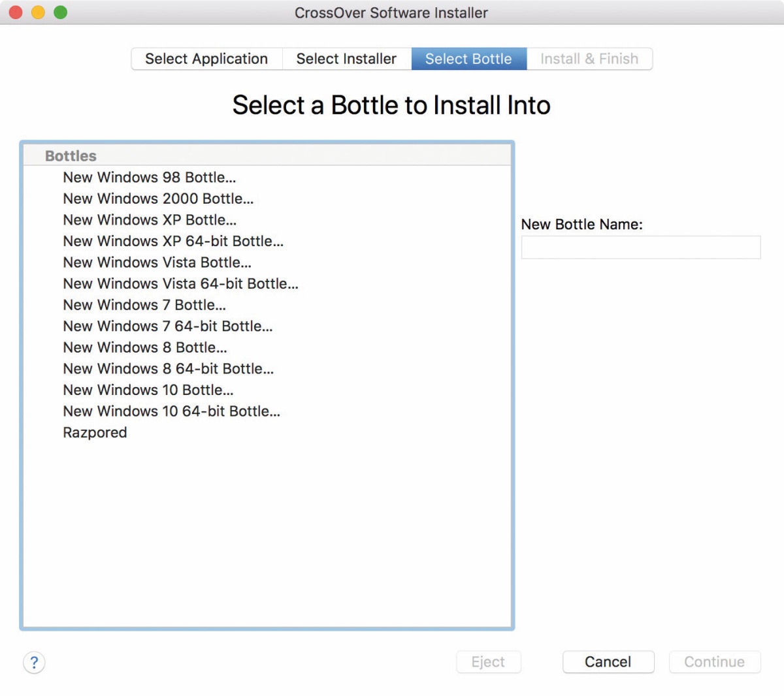Switch to the Select Installer tab

(346, 59)
